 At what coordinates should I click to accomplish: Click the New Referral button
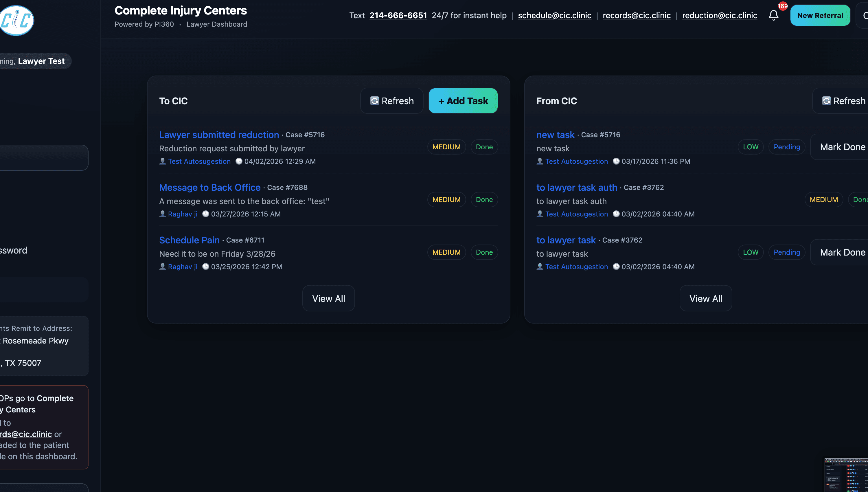click(x=820, y=15)
